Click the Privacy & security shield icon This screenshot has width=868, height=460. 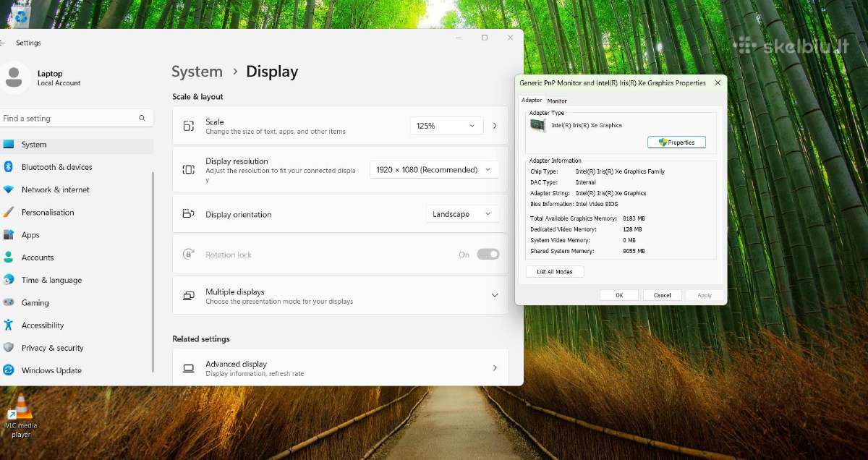(x=9, y=348)
